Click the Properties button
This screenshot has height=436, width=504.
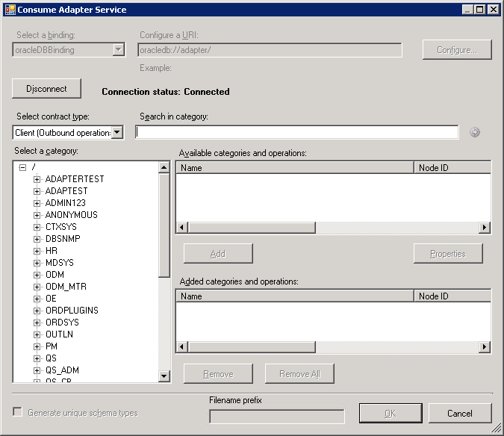click(448, 254)
